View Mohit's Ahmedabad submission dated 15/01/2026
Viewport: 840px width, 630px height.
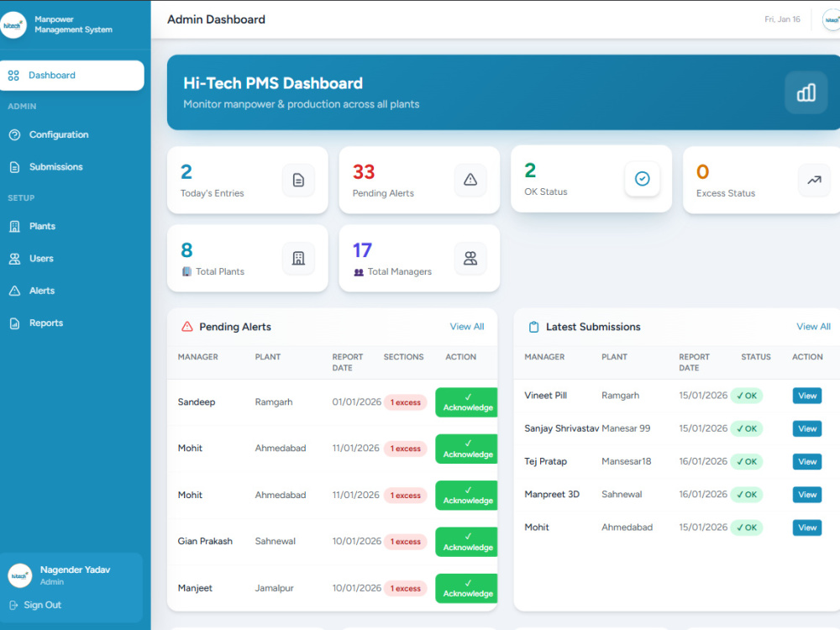click(806, 528)
